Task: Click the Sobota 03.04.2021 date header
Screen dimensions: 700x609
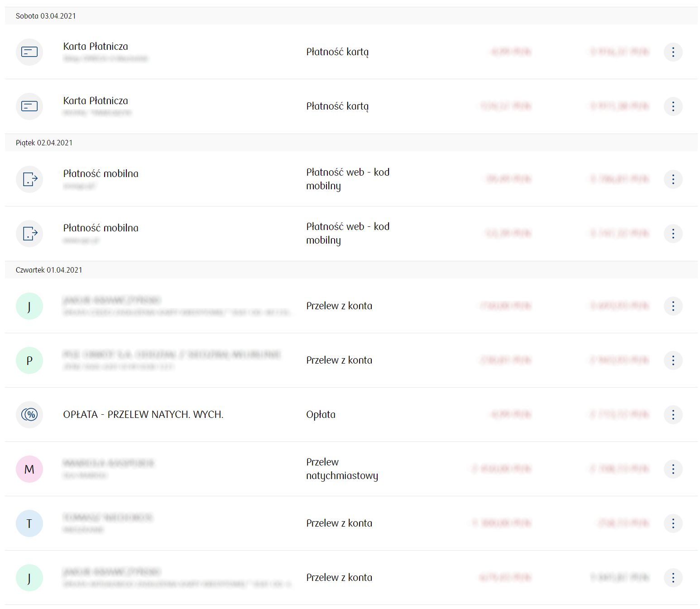Action: 46,16
